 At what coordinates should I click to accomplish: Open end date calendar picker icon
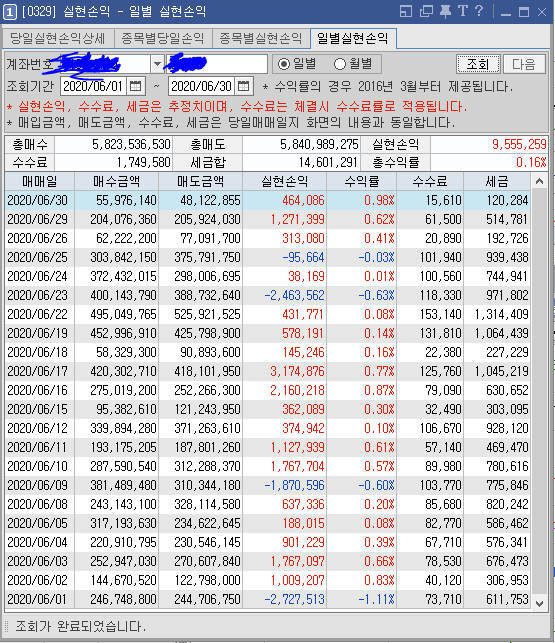[244, 86]
